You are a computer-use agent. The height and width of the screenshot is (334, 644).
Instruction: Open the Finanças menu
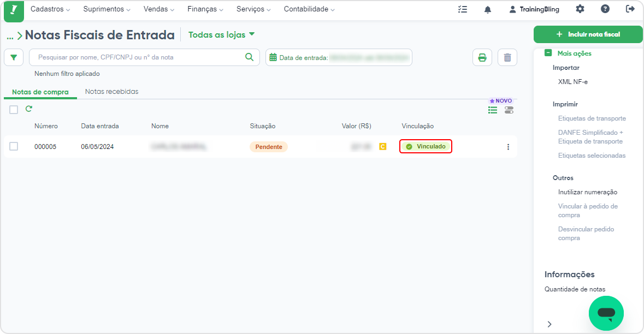click(205, 9)
